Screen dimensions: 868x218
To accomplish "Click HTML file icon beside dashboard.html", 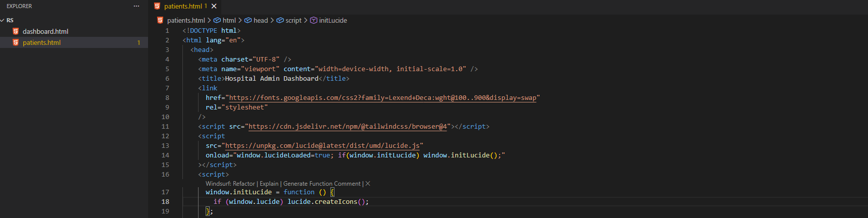I will (16, 31).
